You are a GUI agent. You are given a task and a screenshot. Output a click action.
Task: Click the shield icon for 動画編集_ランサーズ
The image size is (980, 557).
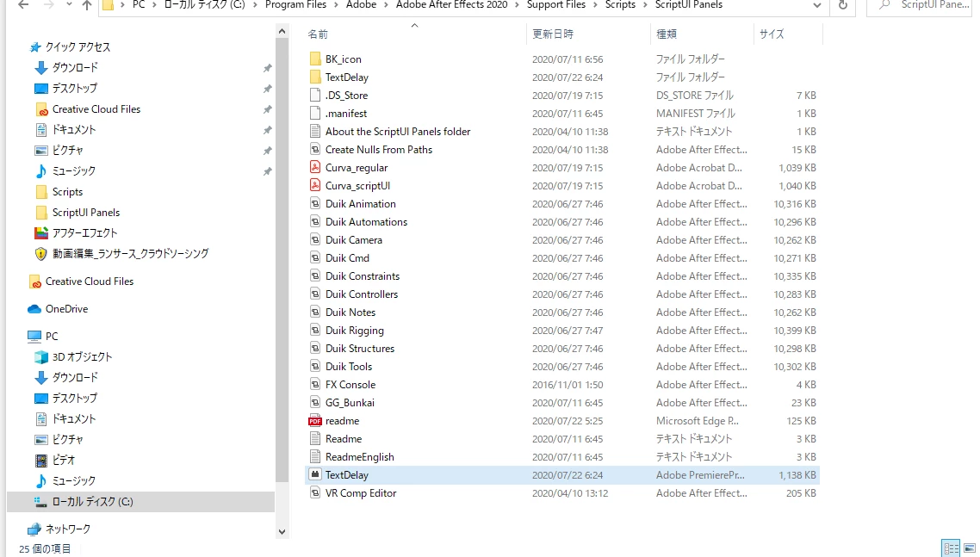pos(41,254)
